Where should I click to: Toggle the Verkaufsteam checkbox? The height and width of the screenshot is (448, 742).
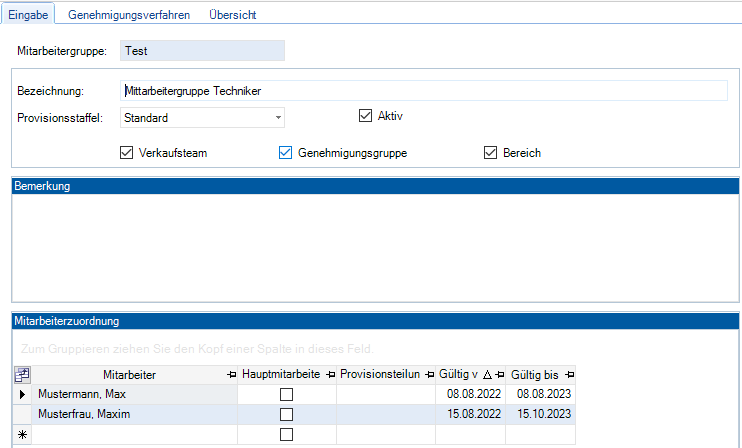pyautogui.click(x=126, y=153)
